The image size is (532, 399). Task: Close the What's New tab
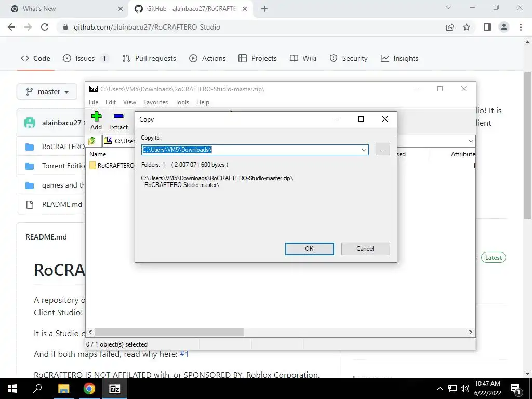point(121,9)
